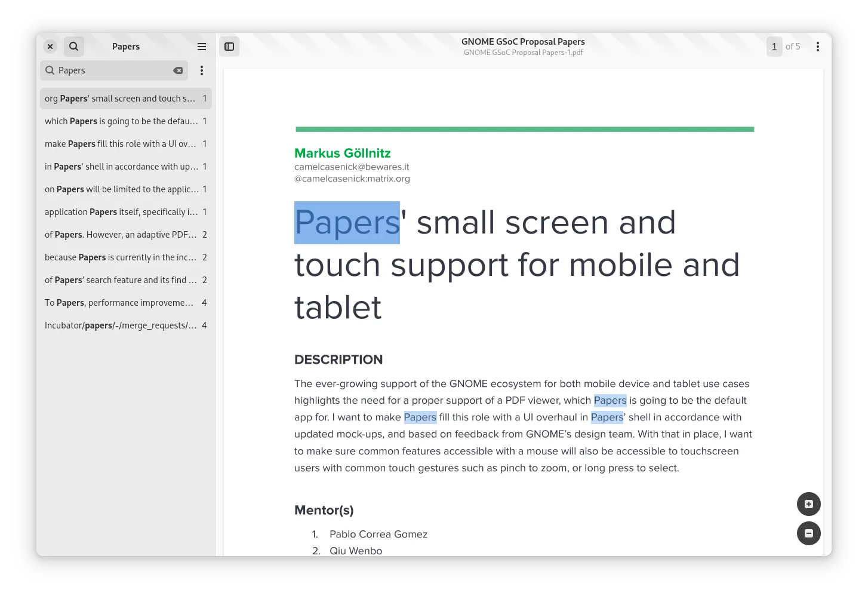The height and width of the screenshot is (596, 868).
Task: Click the 'of 5' page count label
Action: point(793,47)
